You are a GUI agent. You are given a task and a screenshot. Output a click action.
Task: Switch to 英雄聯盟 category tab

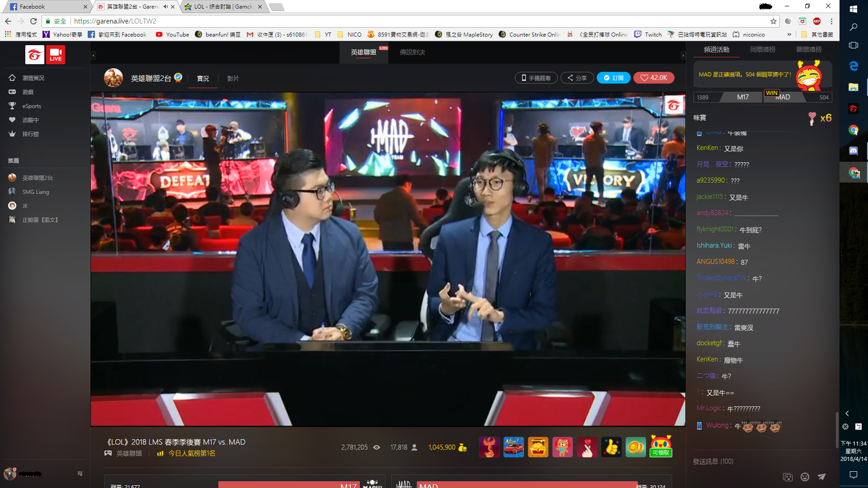363,52
